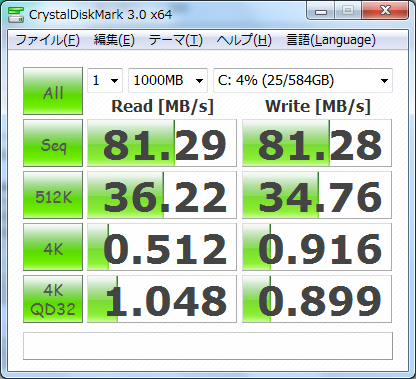Open the テーマ(T) menu

pos(176,40)
